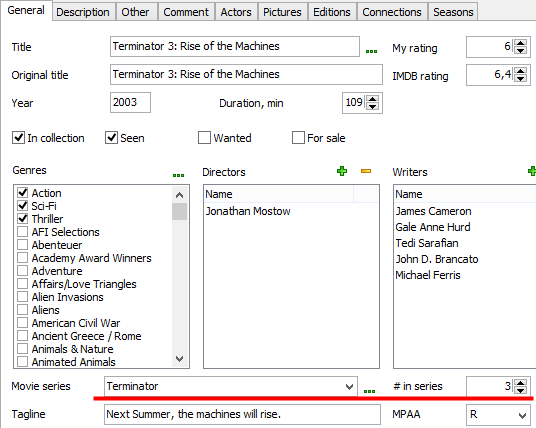Decrease IMDB rating with the down arrow
Viewport: 536px width, 428px height.
point(521,79)
